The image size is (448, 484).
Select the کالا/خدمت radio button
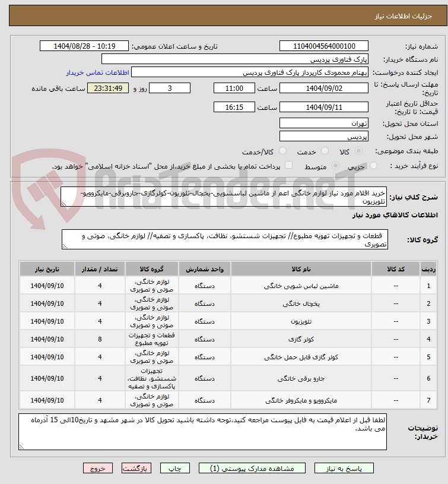click(282, 151)
